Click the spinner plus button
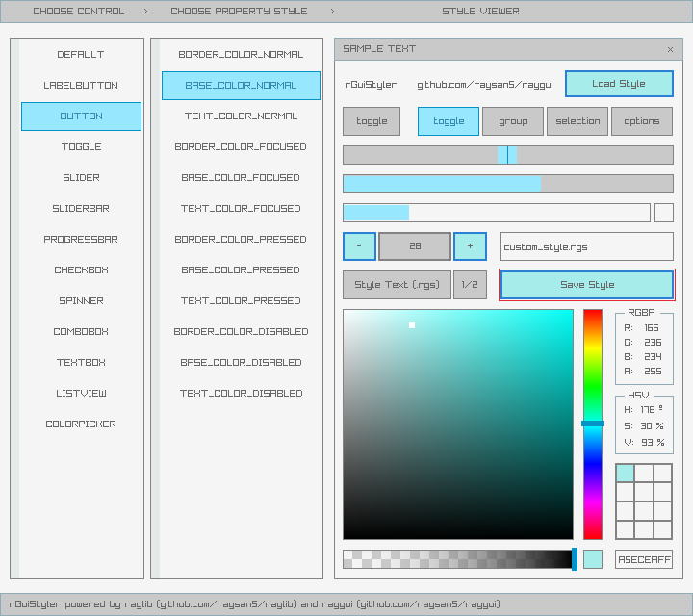693x616 pixels. tap(470, 246)
